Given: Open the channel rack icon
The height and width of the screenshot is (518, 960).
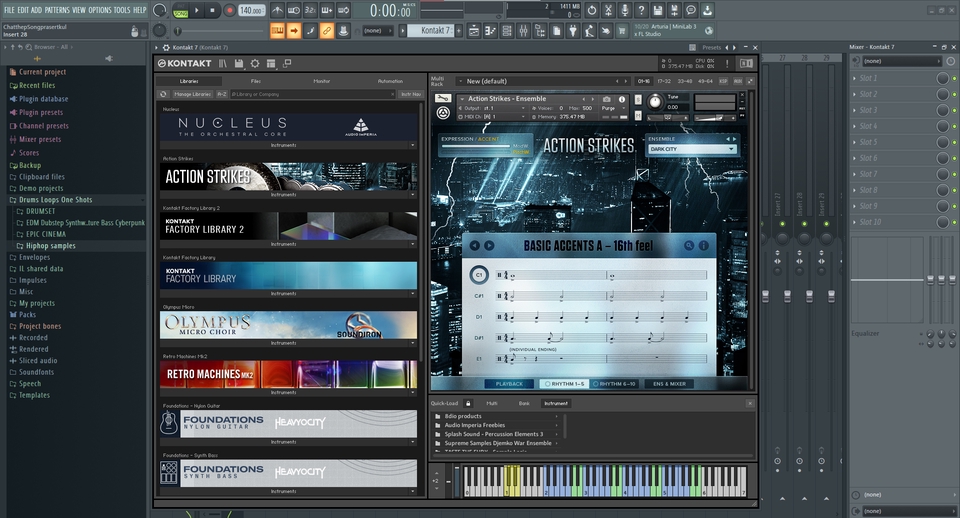Looking at the screenshot, I should (x=507, y=31).
